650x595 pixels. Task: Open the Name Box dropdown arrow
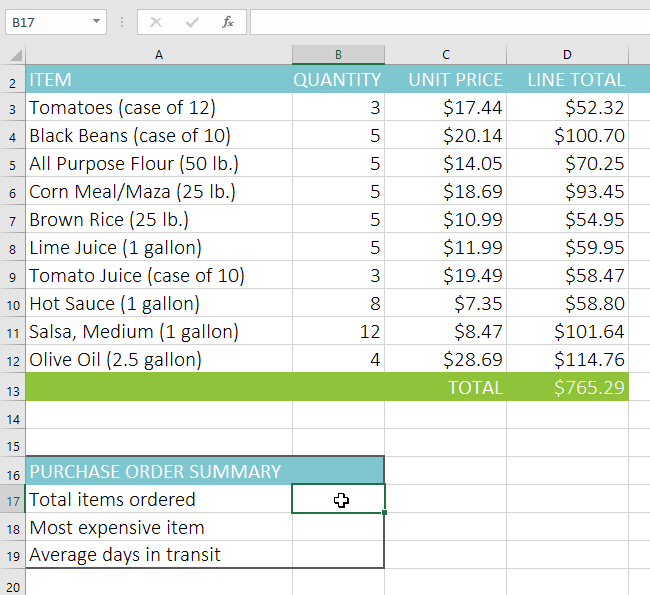point(96,21)
